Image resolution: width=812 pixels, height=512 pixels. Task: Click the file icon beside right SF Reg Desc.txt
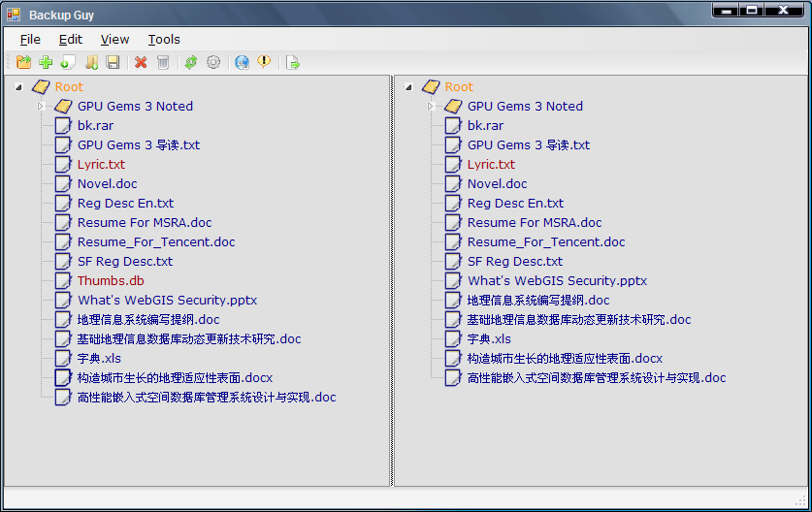point(453,262)
